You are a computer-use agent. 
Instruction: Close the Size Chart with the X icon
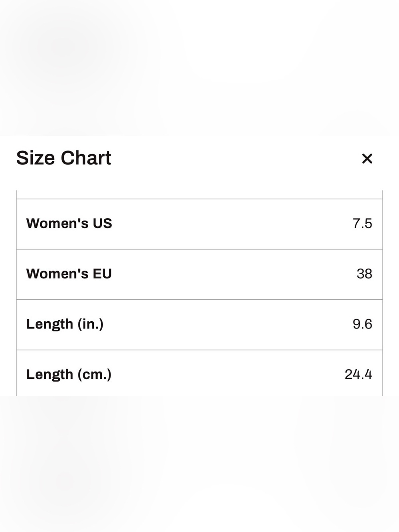tap(367, 158)
